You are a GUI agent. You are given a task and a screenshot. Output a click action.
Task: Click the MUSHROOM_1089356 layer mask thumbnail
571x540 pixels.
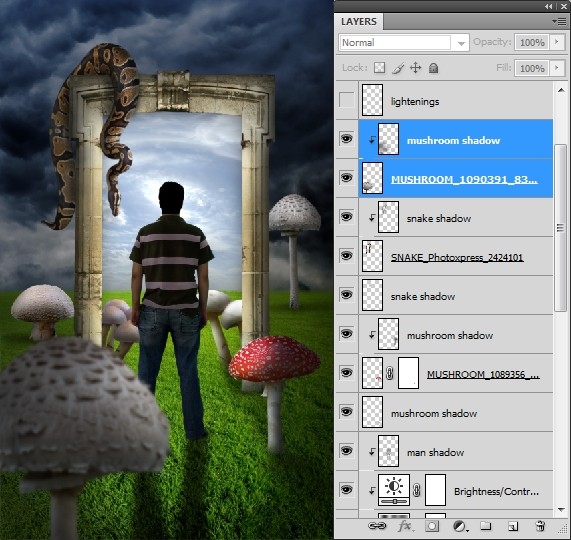(409, 373)
